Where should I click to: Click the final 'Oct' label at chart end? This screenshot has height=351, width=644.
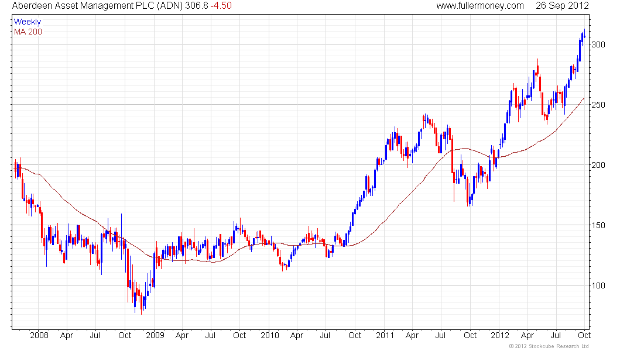[x=584, y=335]
